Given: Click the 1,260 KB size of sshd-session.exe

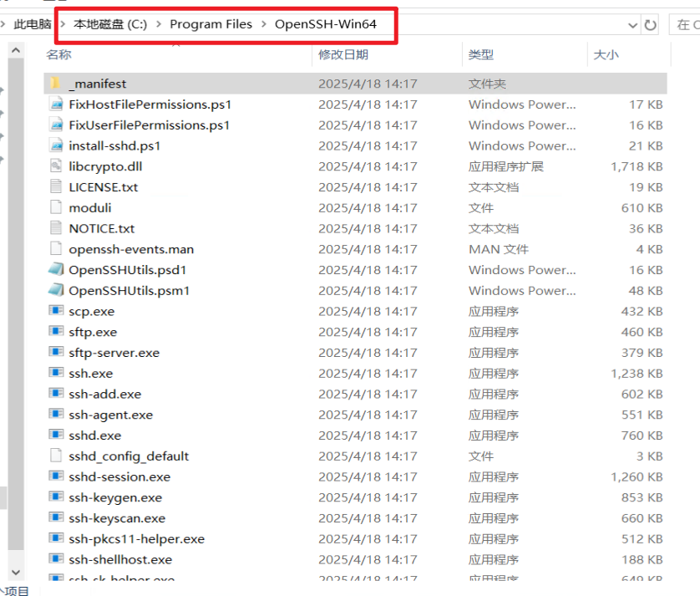Looking at the screenshot, I should pos(637,476).
